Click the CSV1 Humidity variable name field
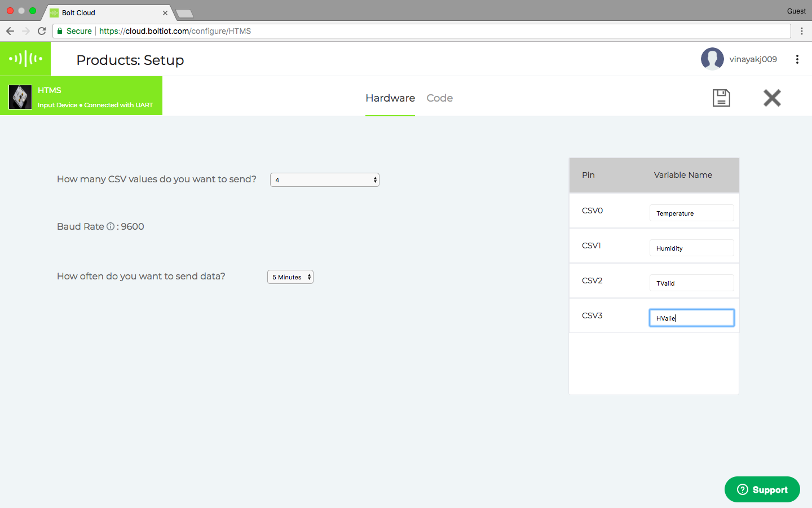The width and height of the screenshot is (812, 508). click(691, 248)
